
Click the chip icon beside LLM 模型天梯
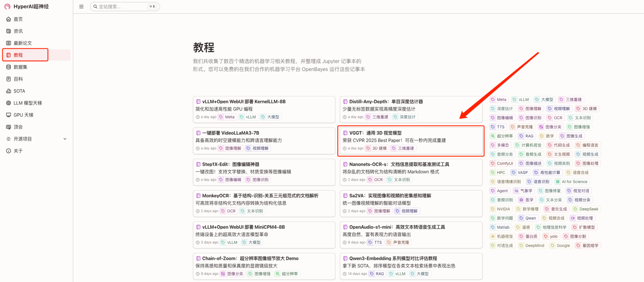pos(9,103)
